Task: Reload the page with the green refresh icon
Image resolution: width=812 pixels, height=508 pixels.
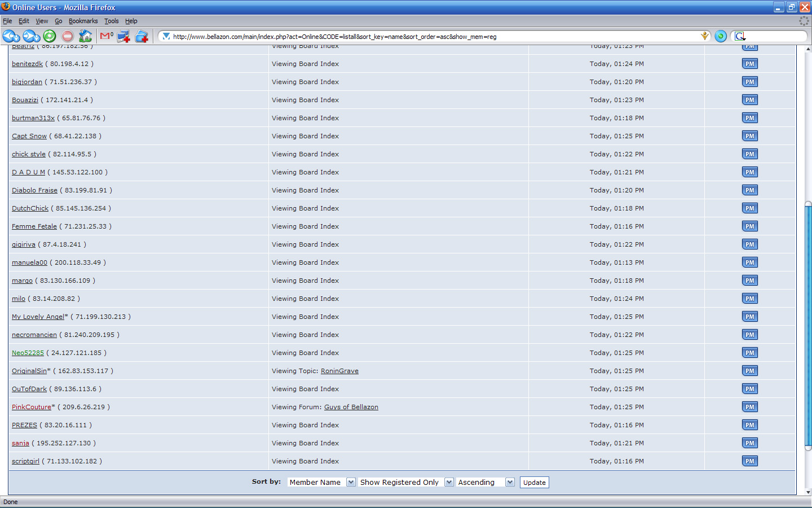Action: click(x=50, y=37)
